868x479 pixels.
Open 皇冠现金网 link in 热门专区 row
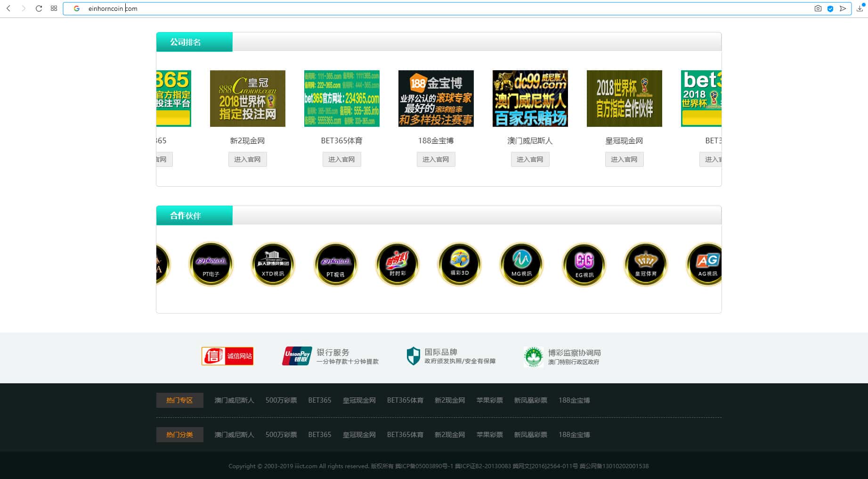(x=359, y=400)
